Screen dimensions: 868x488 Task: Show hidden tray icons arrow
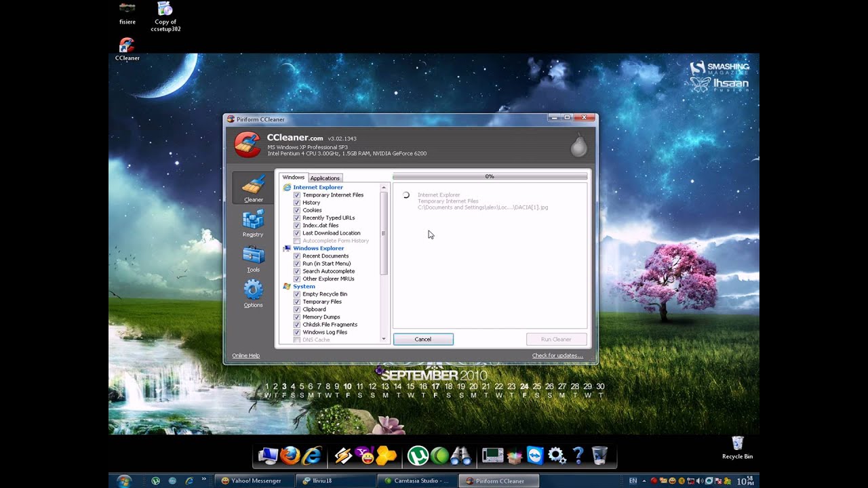[x=644, y=481]
